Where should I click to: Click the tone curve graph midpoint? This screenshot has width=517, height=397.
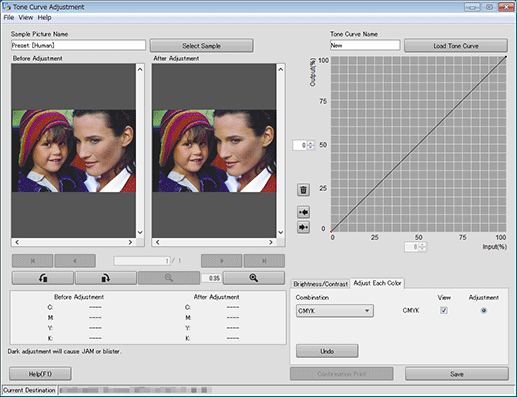tap(419, 144)
